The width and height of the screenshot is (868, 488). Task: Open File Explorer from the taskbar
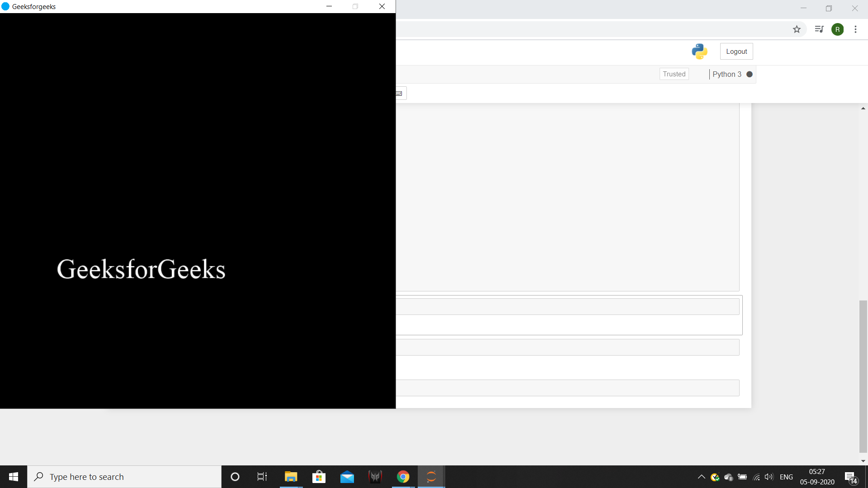(x=291, y=477)
